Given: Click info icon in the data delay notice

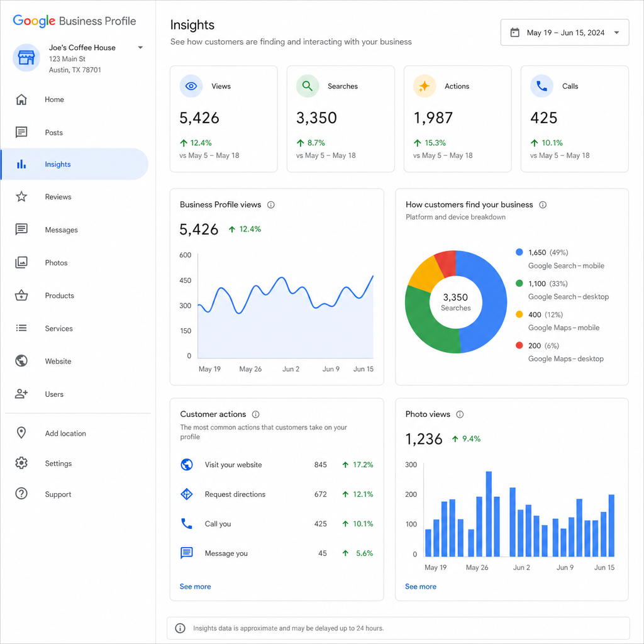Looking at the screenshot, I should pos(180,628).
